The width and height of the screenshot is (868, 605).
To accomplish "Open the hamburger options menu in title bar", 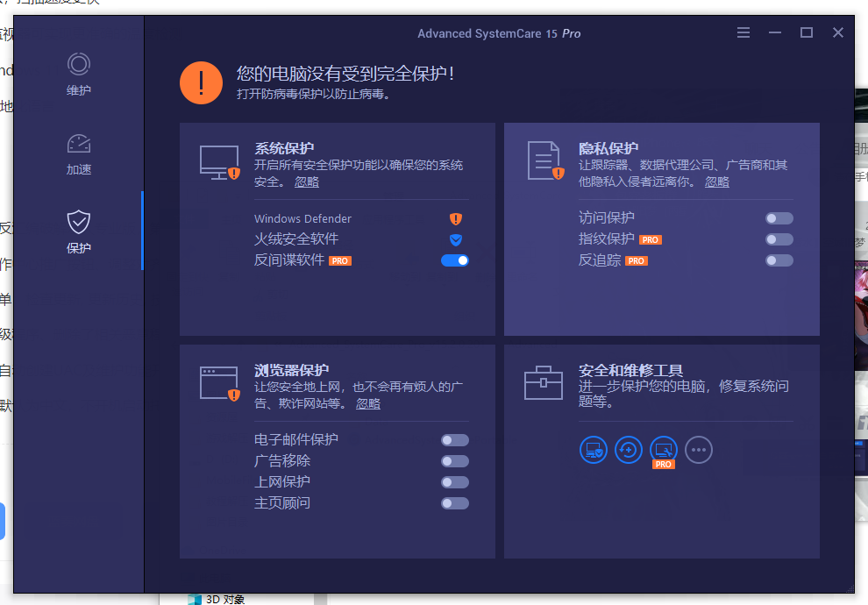I will tap(743, 33).
